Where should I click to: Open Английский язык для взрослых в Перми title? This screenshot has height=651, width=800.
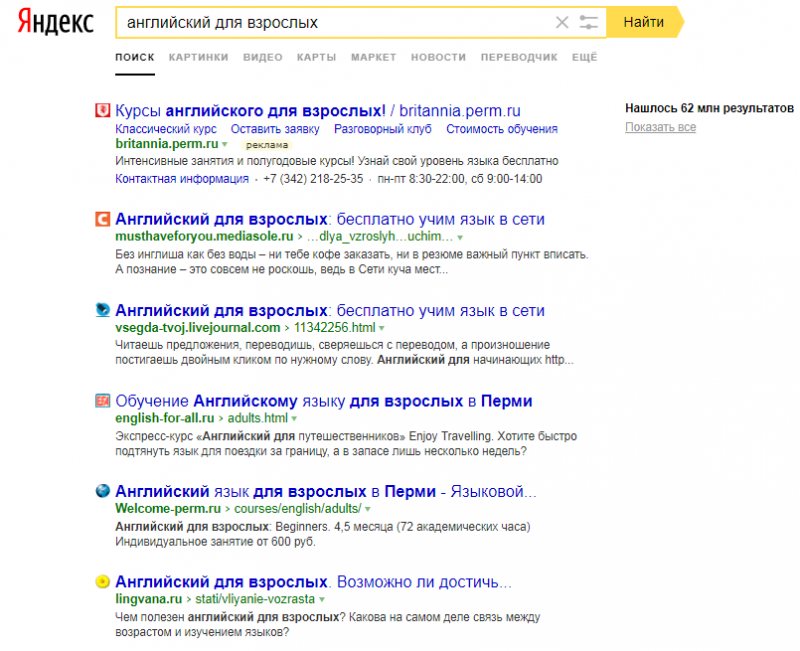pos(326,491)
